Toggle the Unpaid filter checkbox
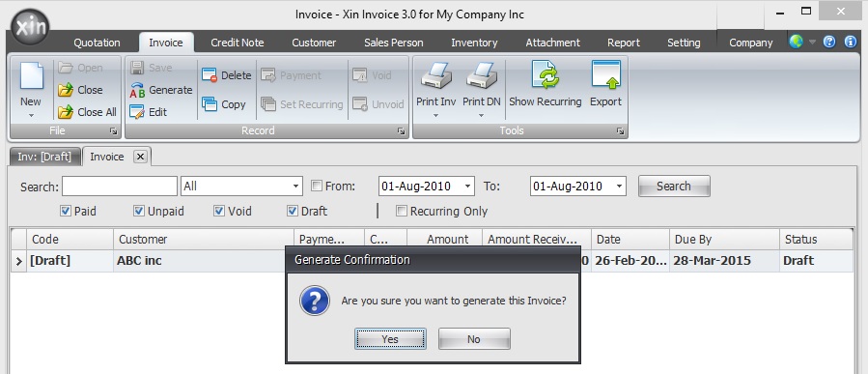This screenshot has height=374, width=868. tap(139, 211)
